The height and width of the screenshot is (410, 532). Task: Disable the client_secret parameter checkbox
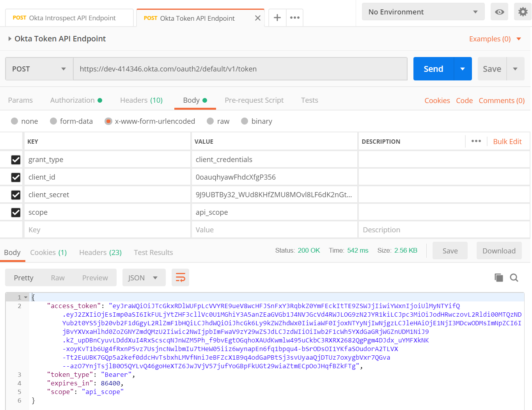16,195
